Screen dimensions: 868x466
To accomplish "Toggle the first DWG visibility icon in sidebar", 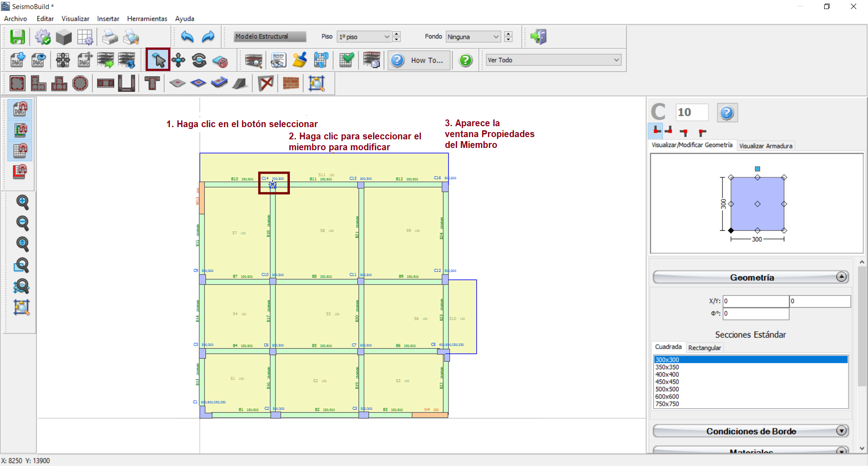I will point(20,109).
